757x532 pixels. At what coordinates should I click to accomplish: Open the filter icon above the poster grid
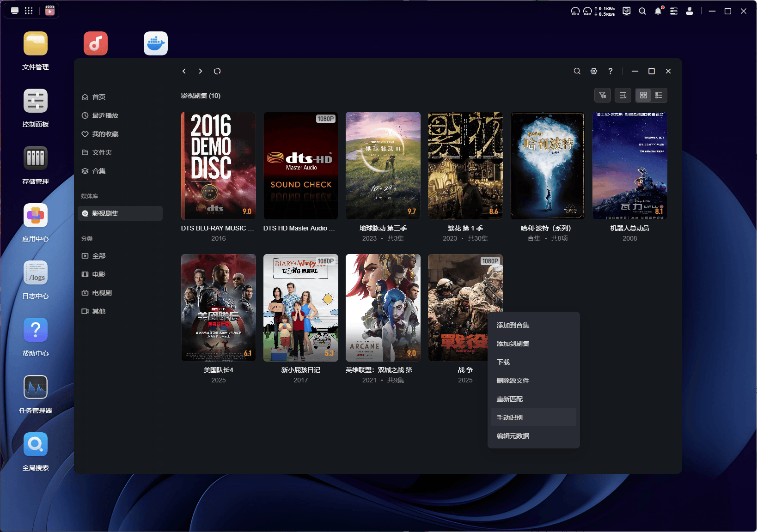point(603,96)
